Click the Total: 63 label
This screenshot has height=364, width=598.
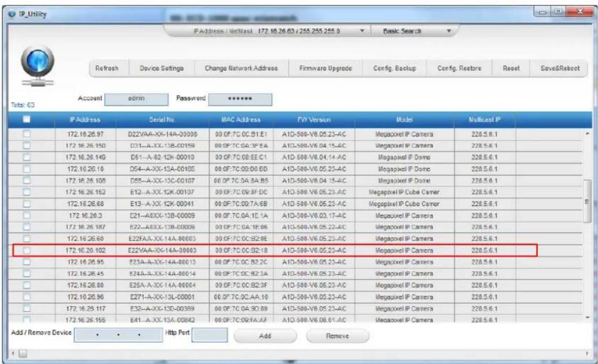[x=22, y=105]
